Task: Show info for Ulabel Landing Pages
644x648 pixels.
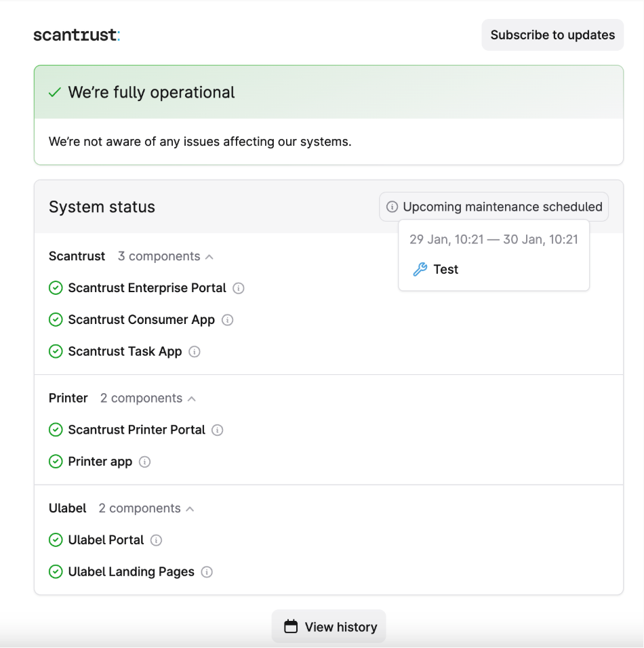Action: 207,572
